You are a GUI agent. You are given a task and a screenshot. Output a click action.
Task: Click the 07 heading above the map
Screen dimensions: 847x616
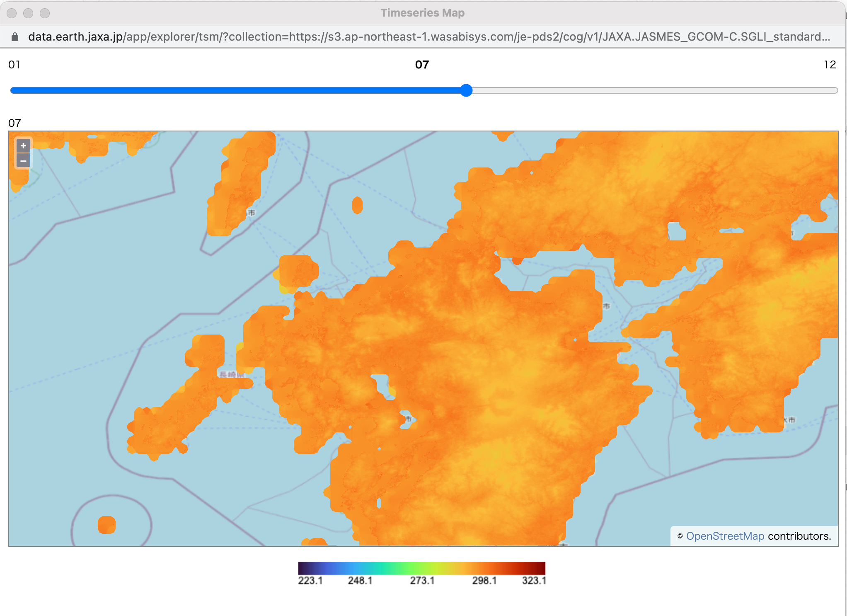coord(15,123)
